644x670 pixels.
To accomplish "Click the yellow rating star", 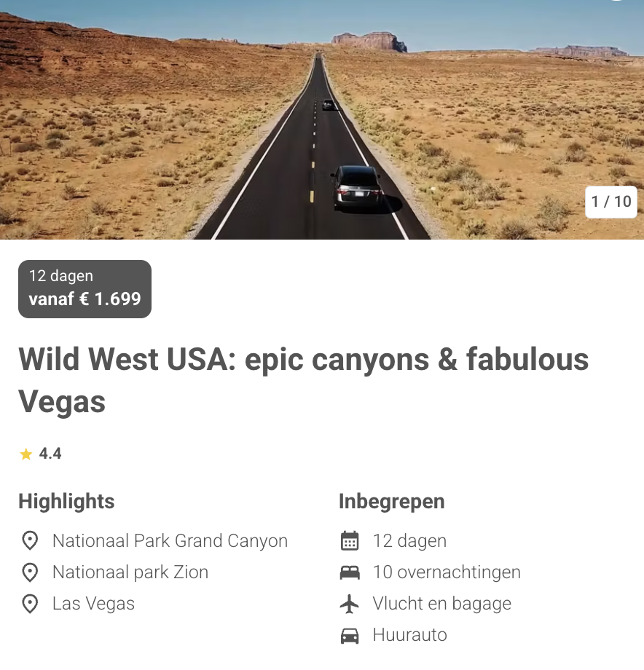I will (26, 454).
